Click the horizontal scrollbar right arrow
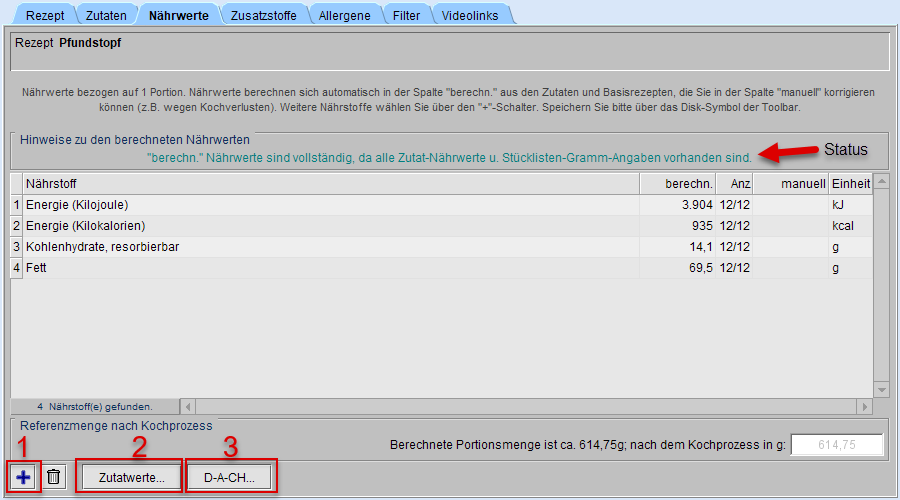This screenshot has height=500, width=900. [864, 407]
